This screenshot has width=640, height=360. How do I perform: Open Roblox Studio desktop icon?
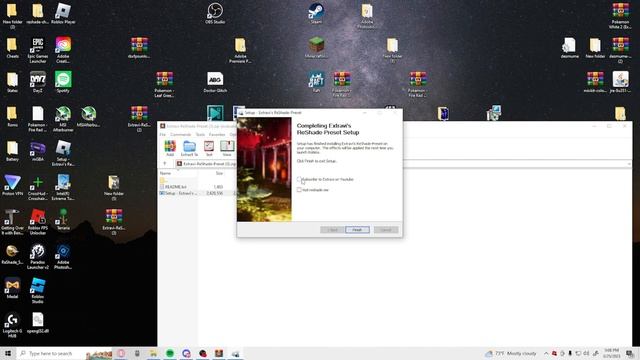click(38, 290)
